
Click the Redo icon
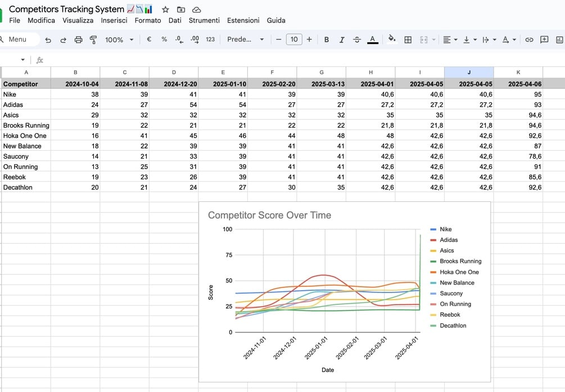tap(63, 40)
